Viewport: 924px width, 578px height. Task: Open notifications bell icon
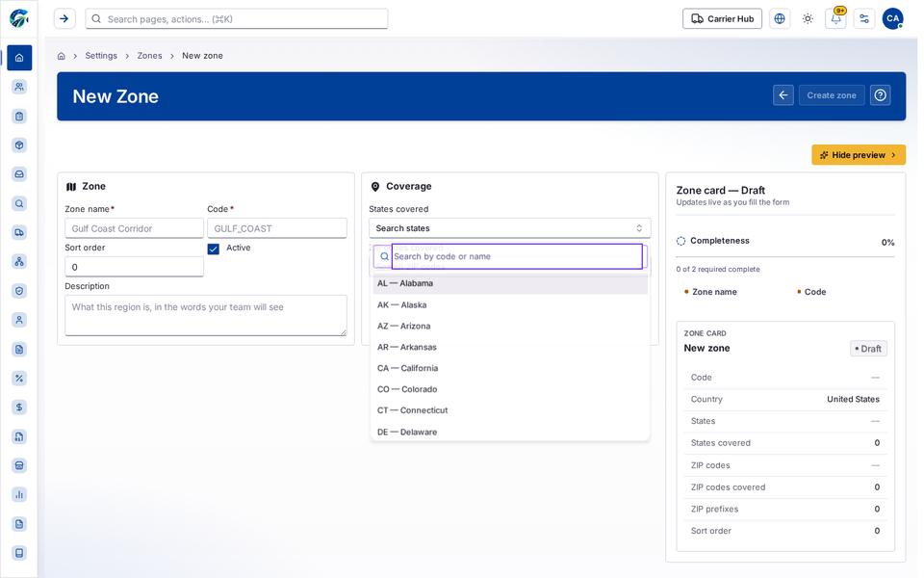point(835,19)
